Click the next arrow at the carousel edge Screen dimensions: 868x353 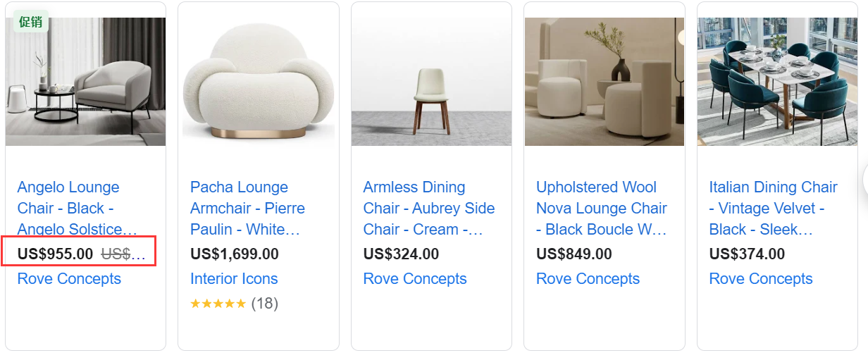[865, 180]
